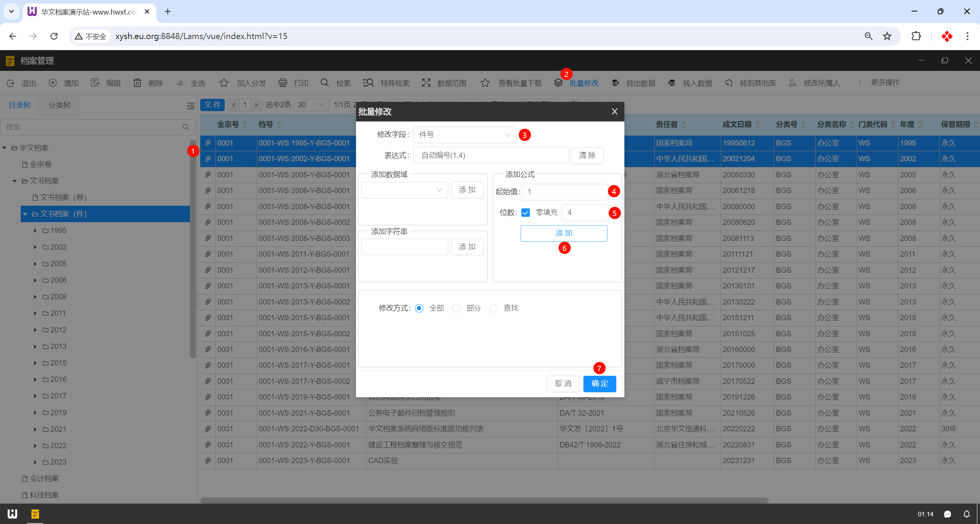The width and height of the screenshot is (980, 524).
Task: Select the 部分 radio button
Action: coord(456,308)
